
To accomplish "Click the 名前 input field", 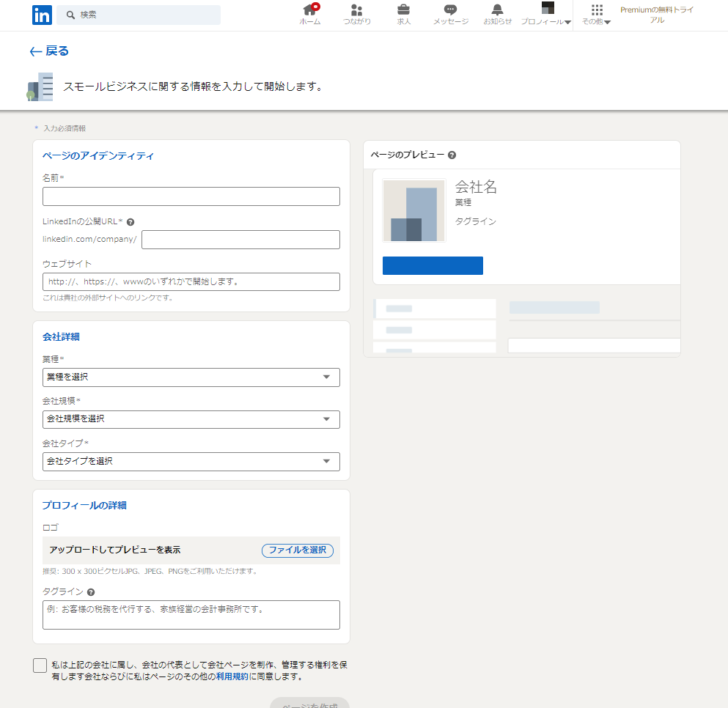I will pyautogui.click(x=191, y=196).
